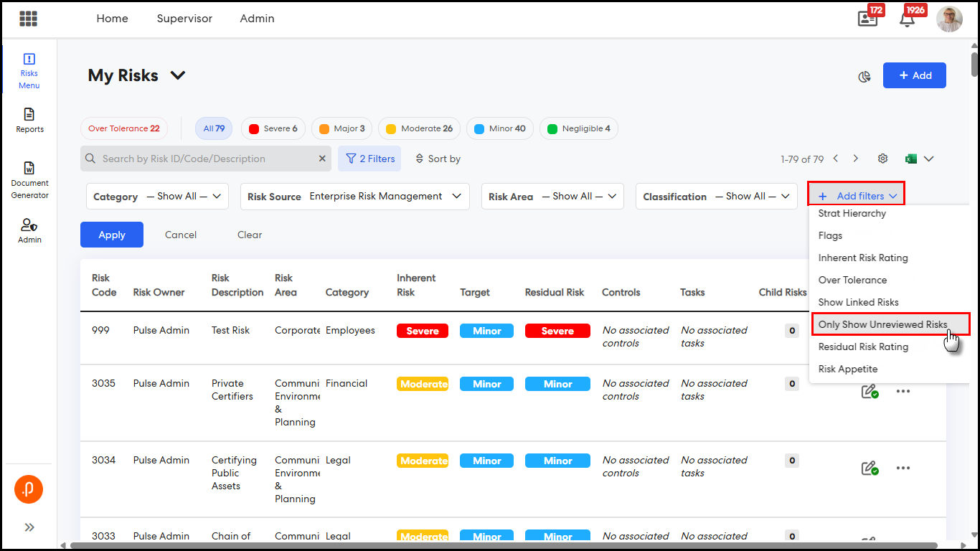Open the contact card messages icon
The image size is (980, 551).
coord(867,19)
